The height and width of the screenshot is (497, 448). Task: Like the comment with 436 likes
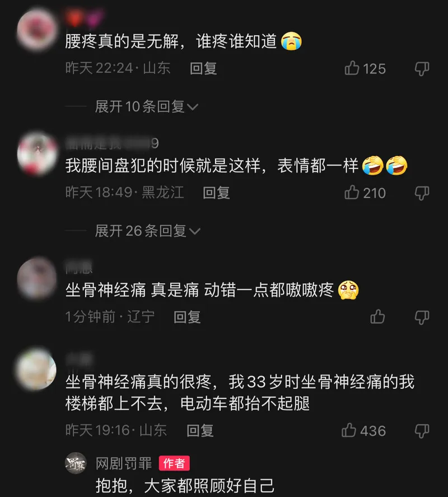coord(349,430)
